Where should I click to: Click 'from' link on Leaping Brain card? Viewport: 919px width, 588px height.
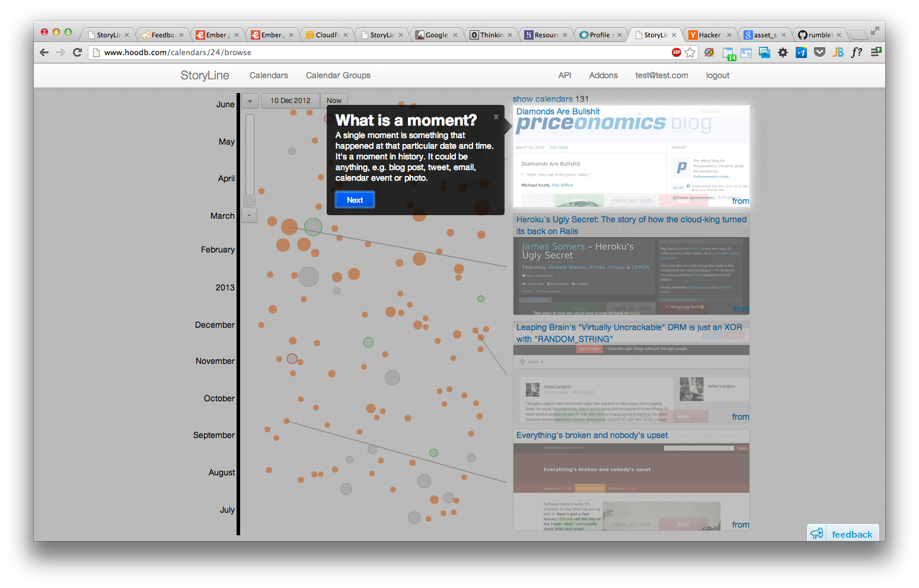pos(741,417)
